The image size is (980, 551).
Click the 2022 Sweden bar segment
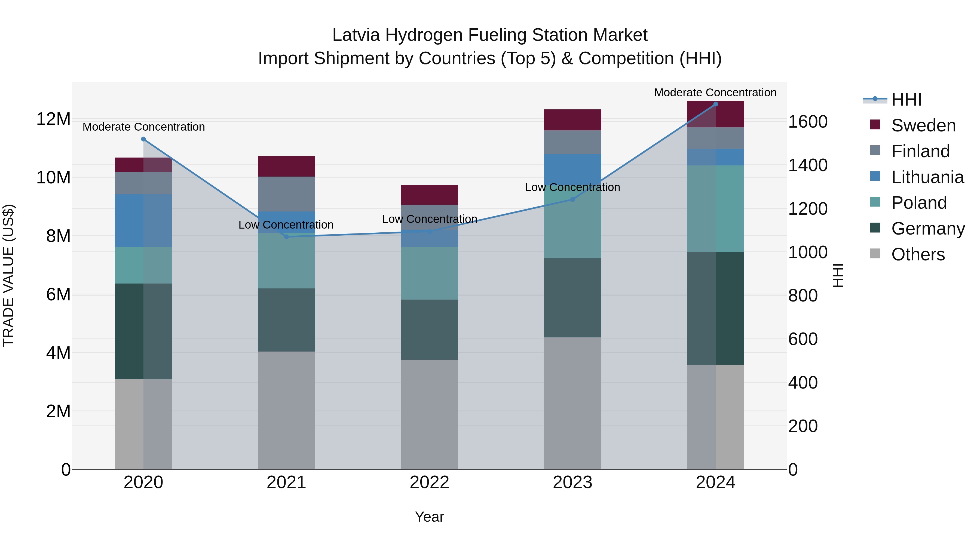(430, 195)
